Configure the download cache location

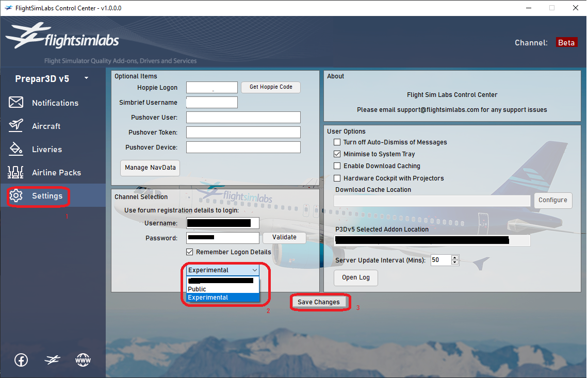(x=553, y=200)
